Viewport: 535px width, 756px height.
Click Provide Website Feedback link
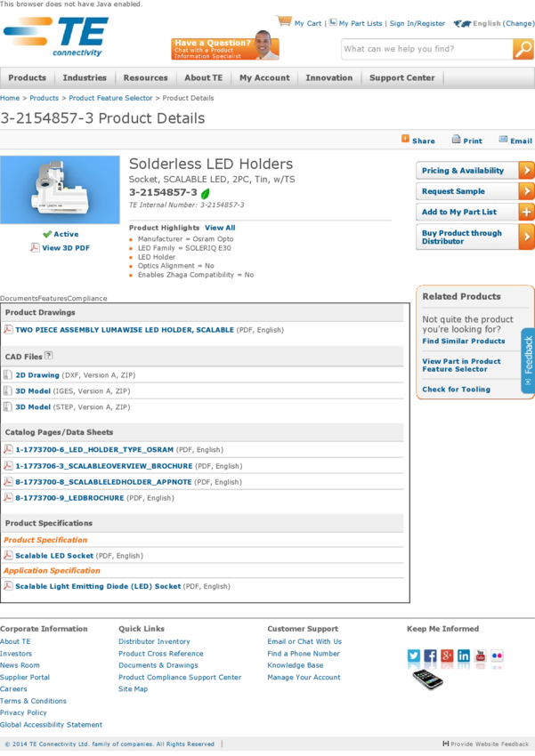[x=486, y=744]
